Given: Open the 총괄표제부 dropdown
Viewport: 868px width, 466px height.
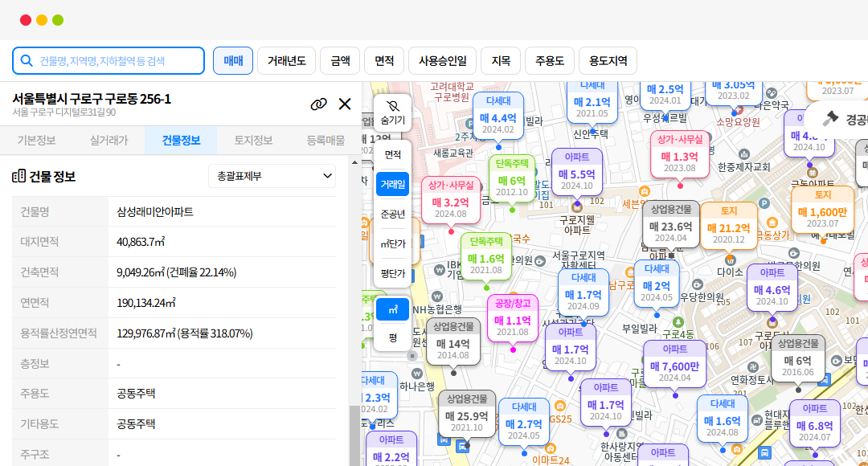Looking at the screenshot, I should (x=271, y=176).
